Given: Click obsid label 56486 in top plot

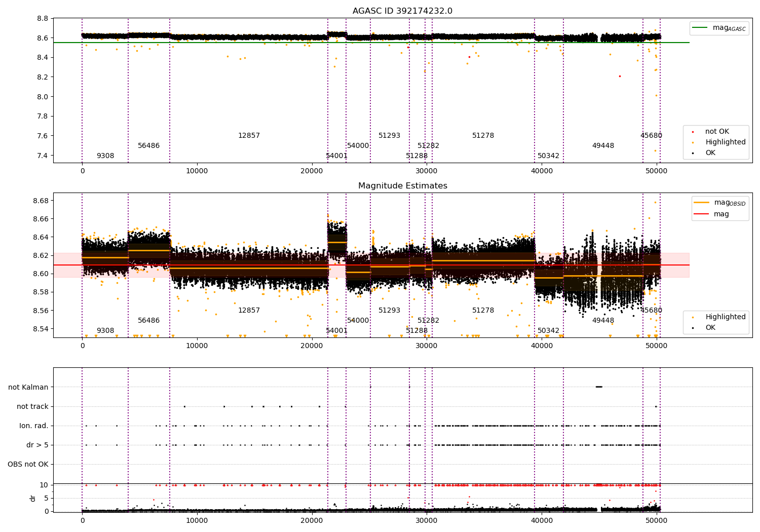Looking at the screenshot, I should (148, 146).
